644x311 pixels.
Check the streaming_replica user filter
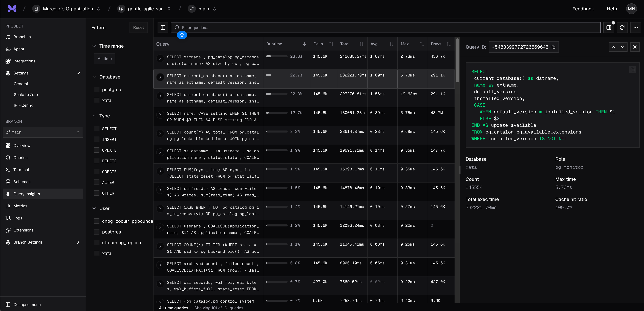(x=97, y=243)
